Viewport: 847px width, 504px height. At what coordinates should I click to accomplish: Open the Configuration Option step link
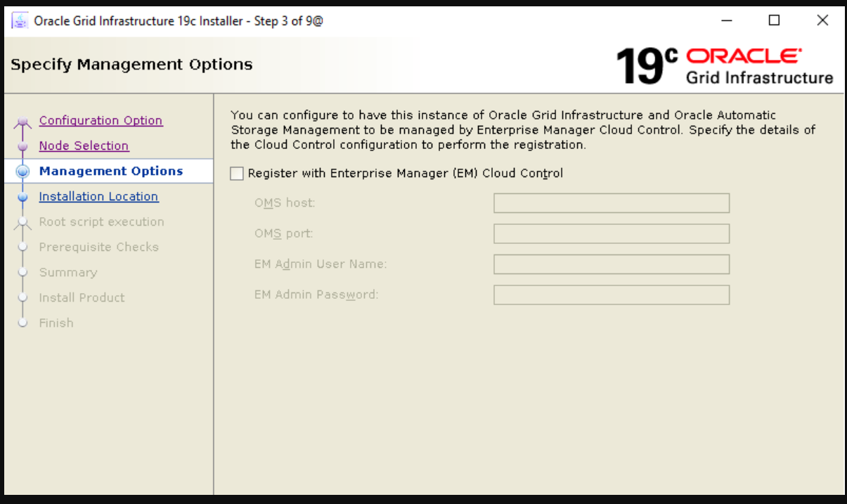coord(101,120)
